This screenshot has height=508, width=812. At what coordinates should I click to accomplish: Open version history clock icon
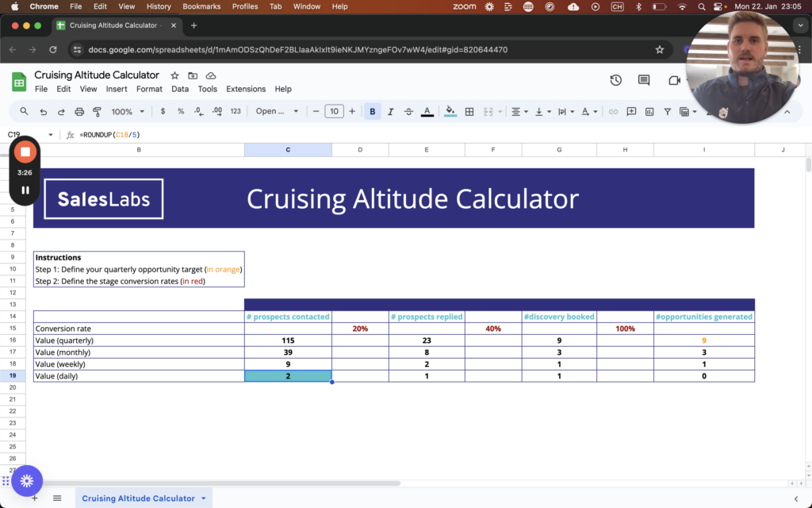click(615, 80)
